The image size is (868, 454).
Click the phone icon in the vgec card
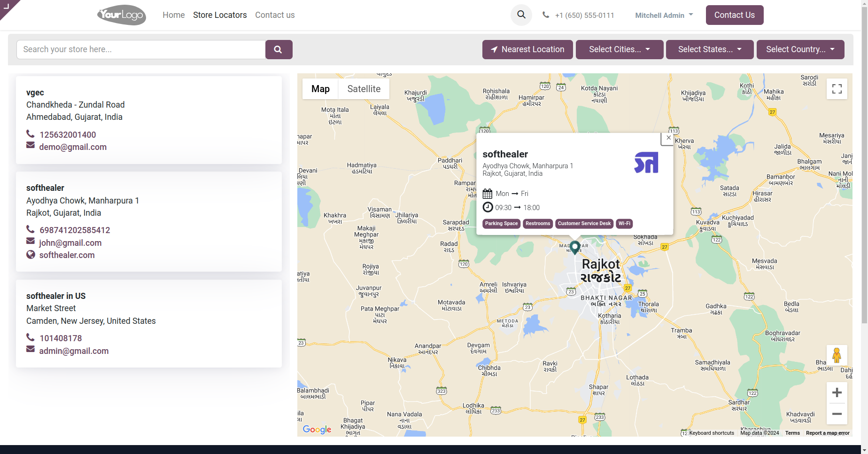point(31,134)
